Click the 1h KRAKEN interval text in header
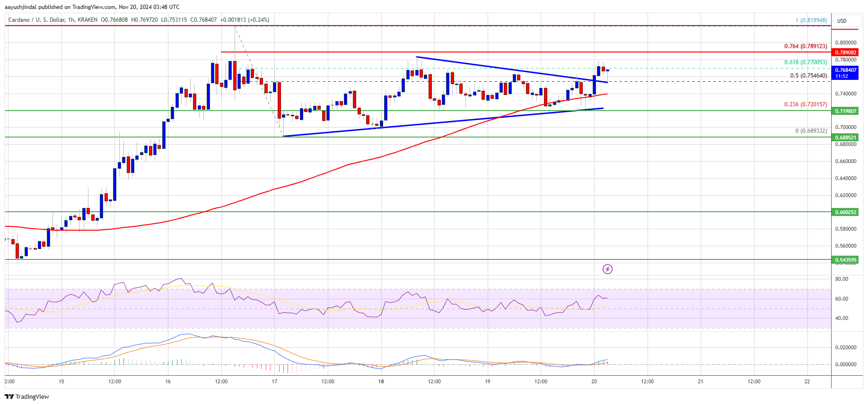The image size is (868, 405). pos(83,20)
